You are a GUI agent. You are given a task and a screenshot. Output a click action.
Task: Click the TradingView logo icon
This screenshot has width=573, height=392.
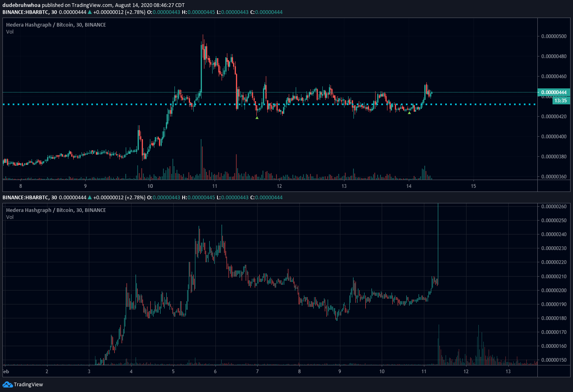pos(7,384)
